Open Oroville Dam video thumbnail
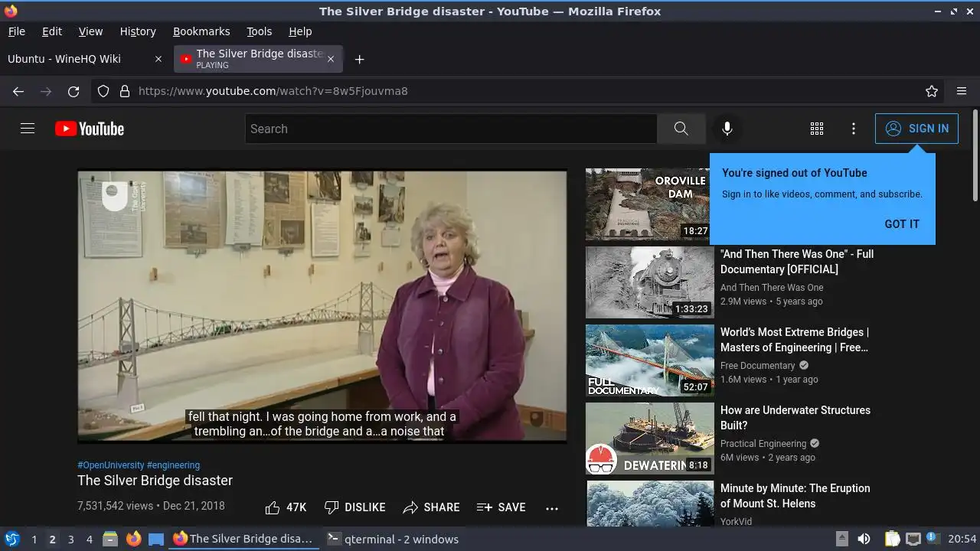The width and height of the screenshot is (980, 551). 649,204
